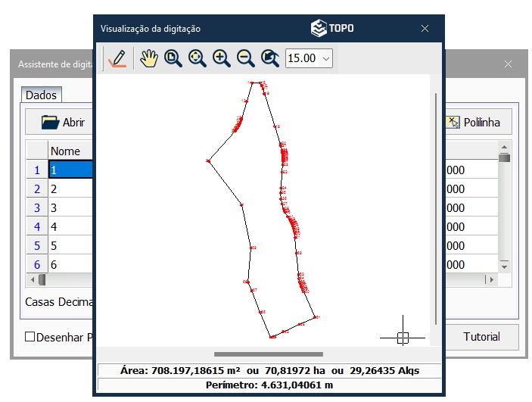The height and width of the screenshot is (402, 532).
Task: Click the table scrollbar down arrow
Action: (x=504, y=266)
